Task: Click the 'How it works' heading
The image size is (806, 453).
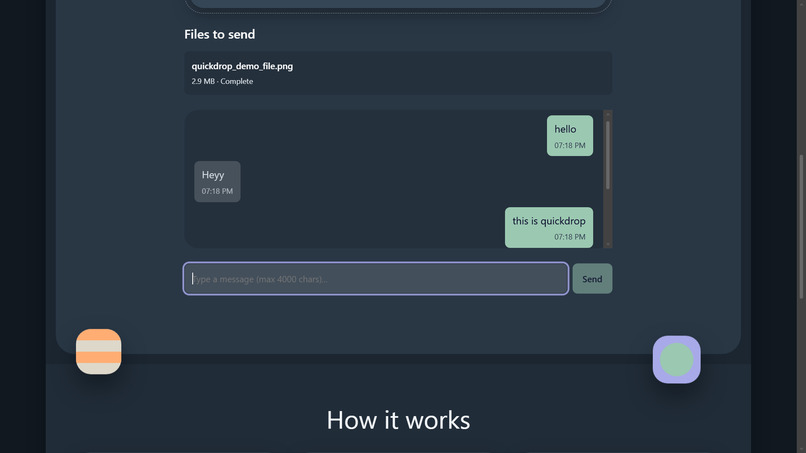Action: point(398,420)
